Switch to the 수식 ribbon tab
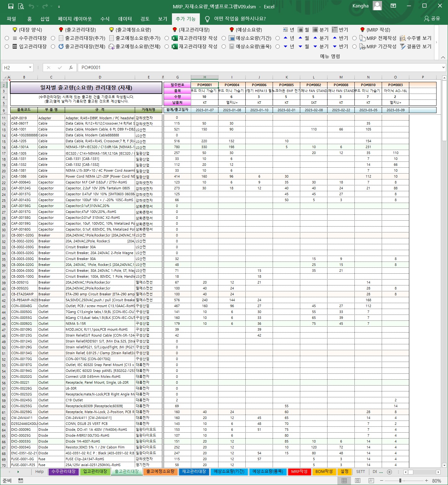Screen dimensions: 448x485 tap(105, 19)
